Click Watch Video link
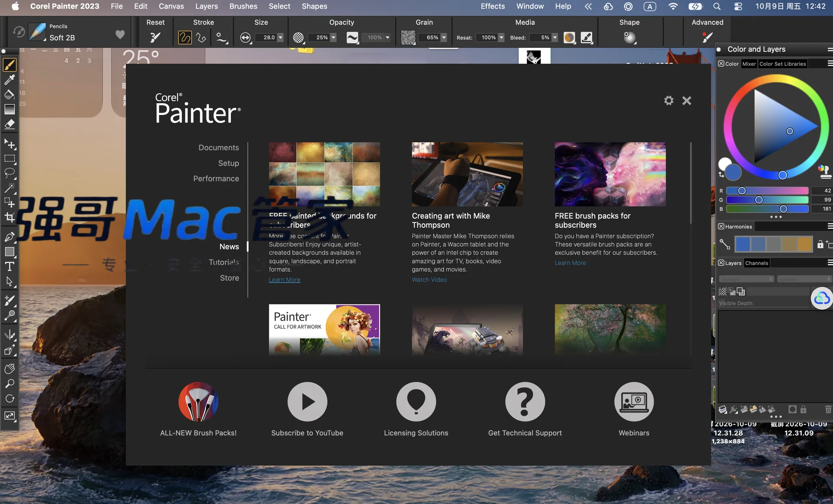This screenshot has height=504, width=833. pyautogui.click(x=429, y=280)
